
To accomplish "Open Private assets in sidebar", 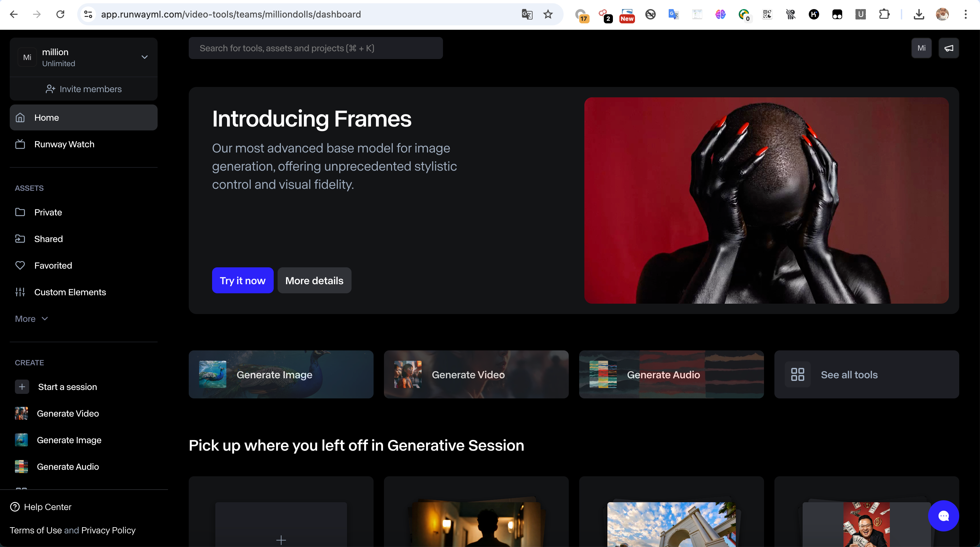I will tap(48, 212).
